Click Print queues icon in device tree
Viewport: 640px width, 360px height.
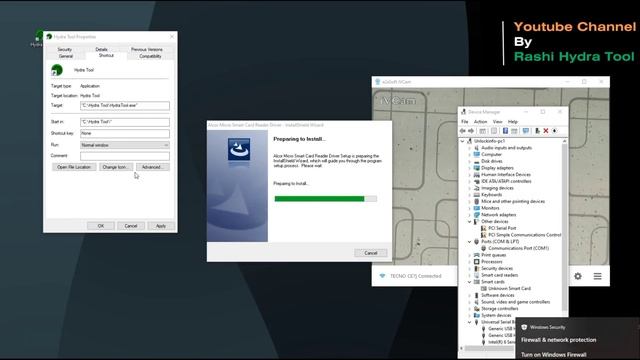pos(476,255)
